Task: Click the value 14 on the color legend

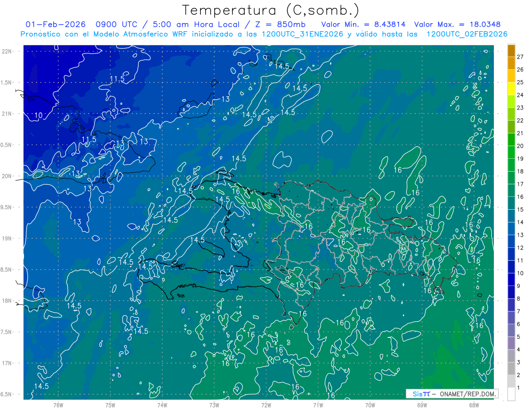Action: 520,222
